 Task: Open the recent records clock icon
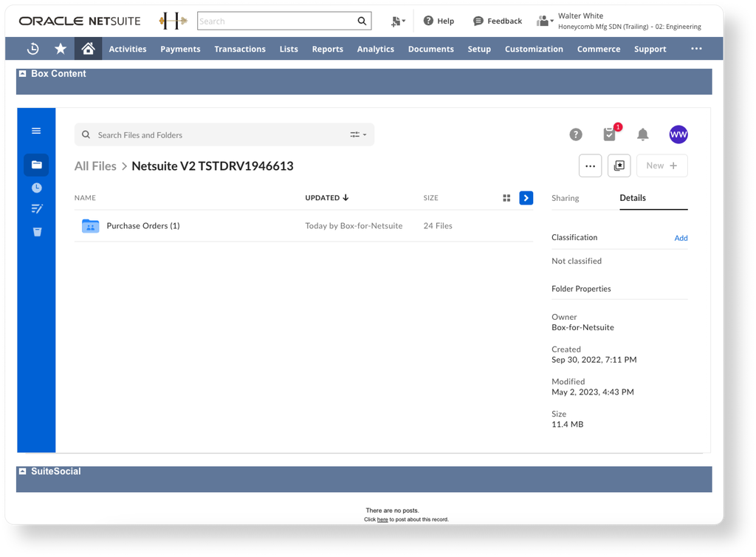32,49
